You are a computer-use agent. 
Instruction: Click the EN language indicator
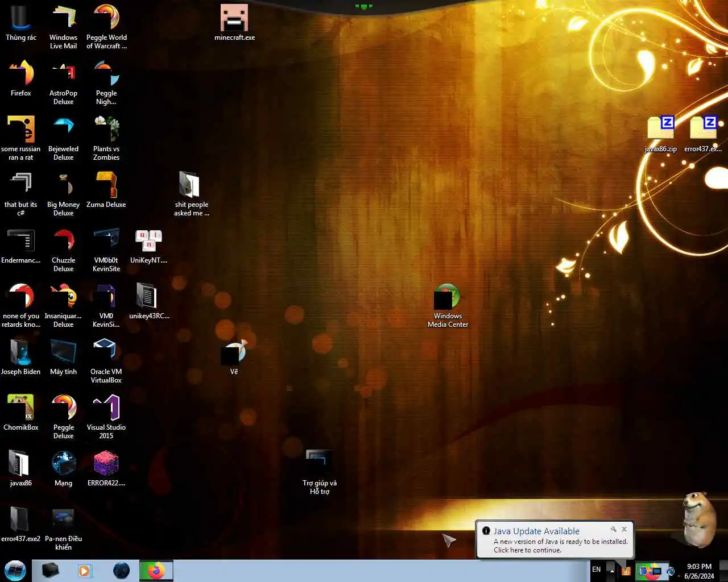click(x=596, y=569)
